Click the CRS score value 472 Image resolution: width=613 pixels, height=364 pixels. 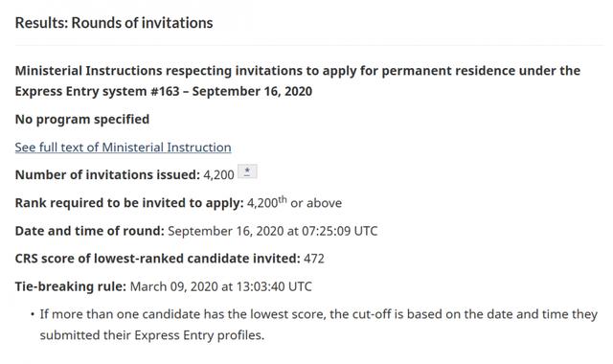tap(314, 259)
